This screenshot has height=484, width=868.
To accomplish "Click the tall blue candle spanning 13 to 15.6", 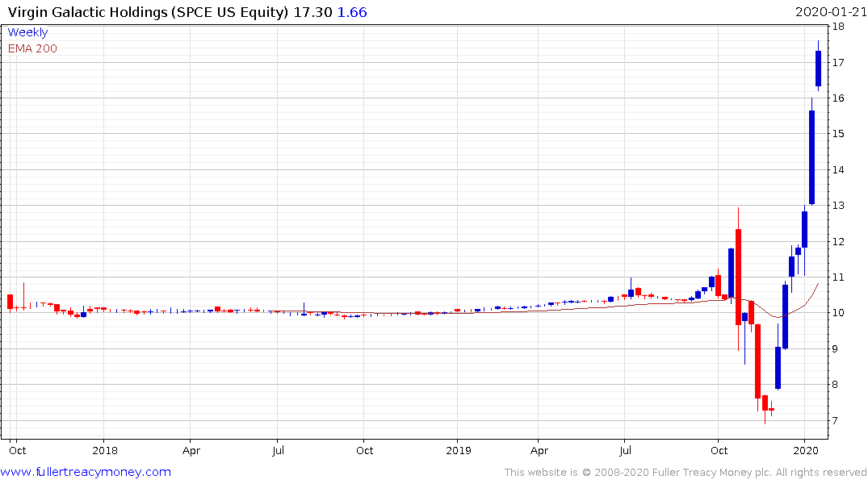I will click(811, 157).
